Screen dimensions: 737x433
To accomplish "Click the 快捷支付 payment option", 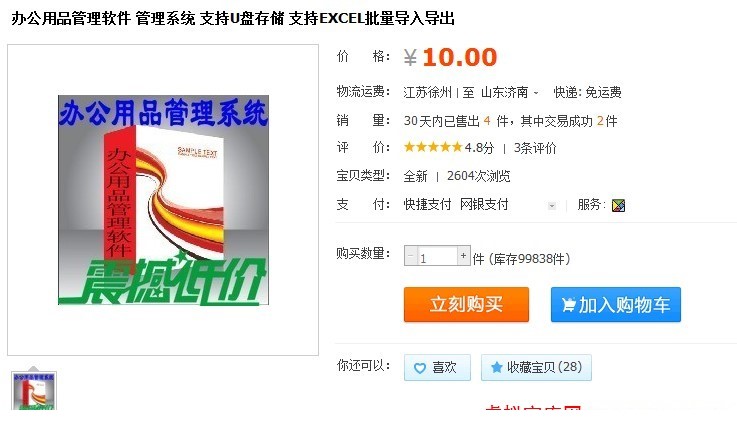I will pos(427,205).
